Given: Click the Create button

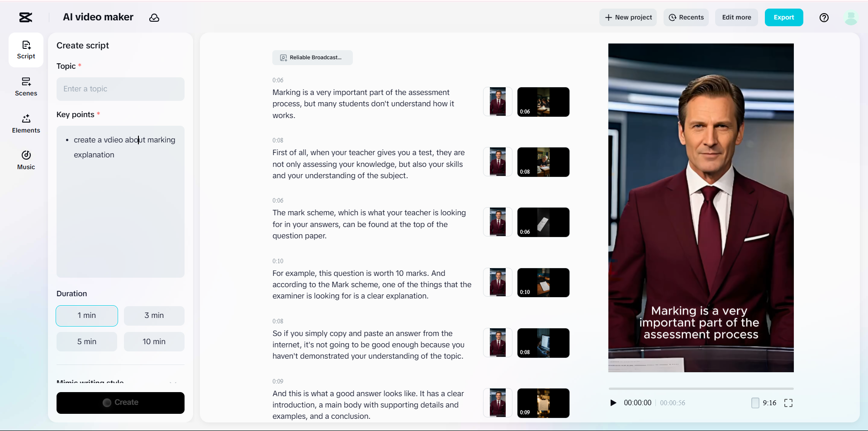Looking at the screenshot, I should tap(120, 403).
